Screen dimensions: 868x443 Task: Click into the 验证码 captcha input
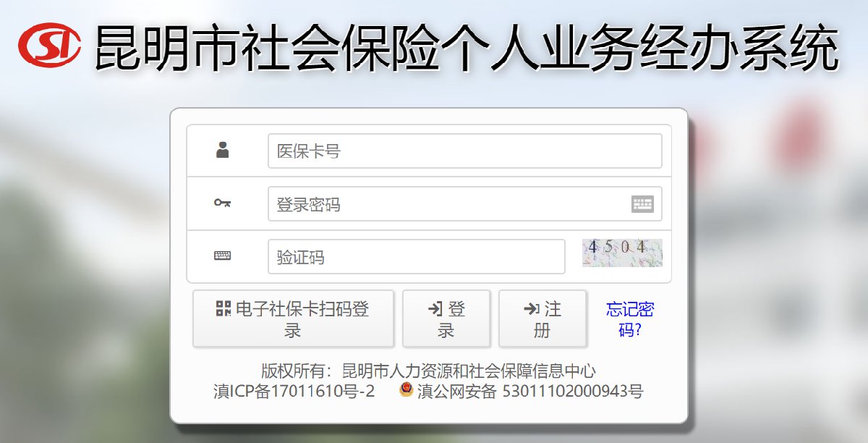pos(416,257)
